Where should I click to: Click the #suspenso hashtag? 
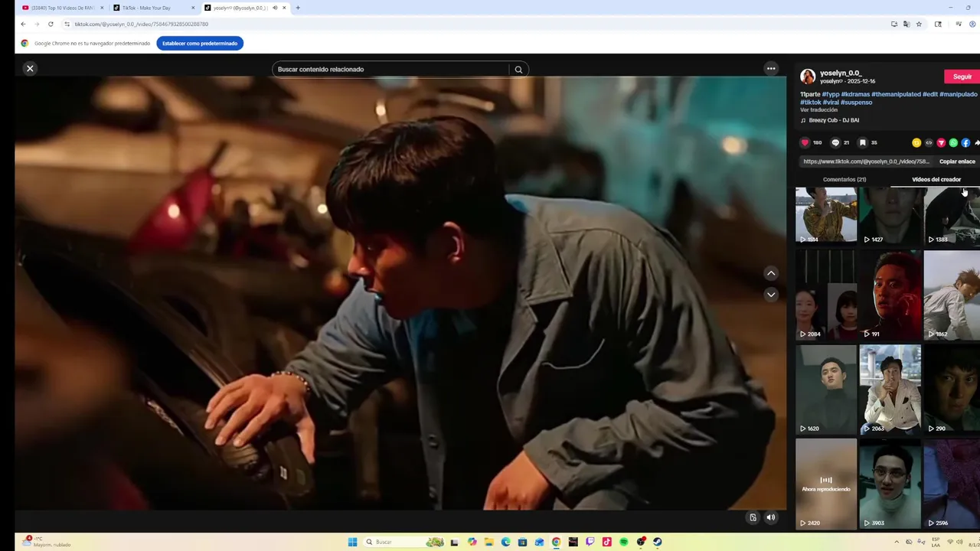pyautogui.click(x=856, y=102)
